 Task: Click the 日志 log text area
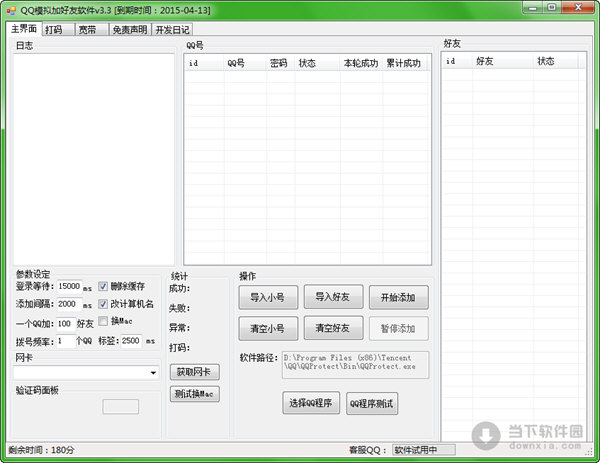point(94,159)
